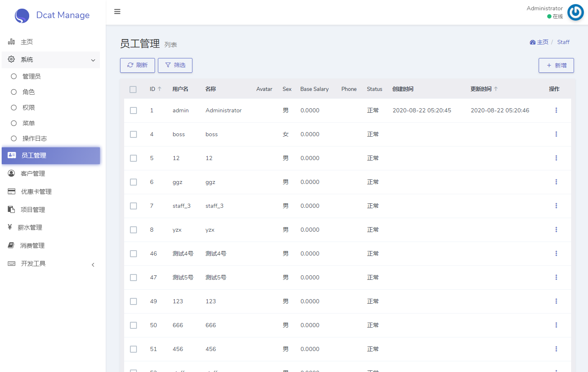Check the box for row ID 51
Image resolution: width=588 pixels, height=372 pixels.
tap(133, 349)
